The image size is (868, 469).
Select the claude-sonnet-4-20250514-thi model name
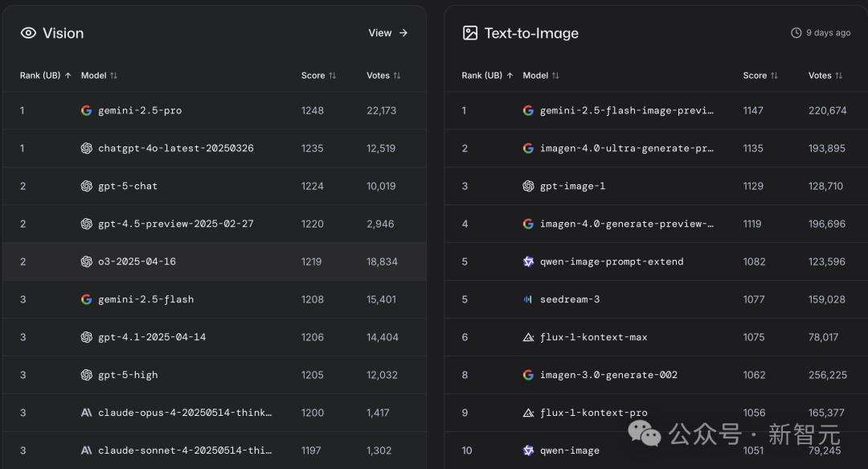(x=185, y=450)
